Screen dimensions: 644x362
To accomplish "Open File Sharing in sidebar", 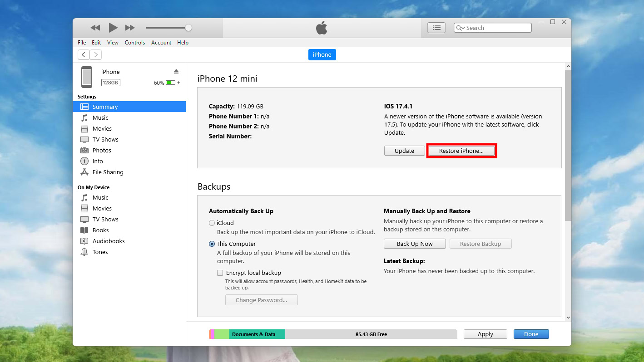I will coord(108,172).
